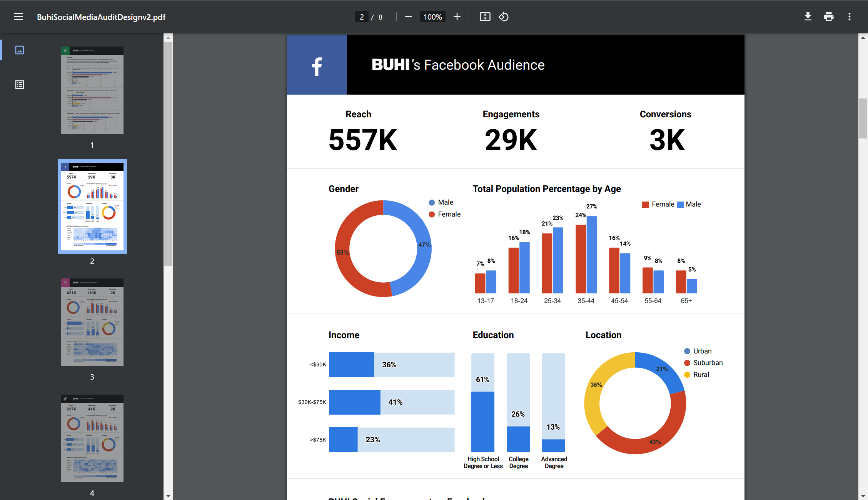Open the more actions three-dot menu
Screen dimensions: 868x500
click(x=850, y=17)
